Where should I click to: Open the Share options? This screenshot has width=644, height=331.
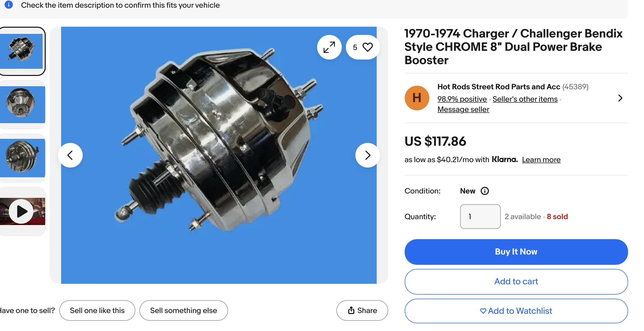click(362, 310)
